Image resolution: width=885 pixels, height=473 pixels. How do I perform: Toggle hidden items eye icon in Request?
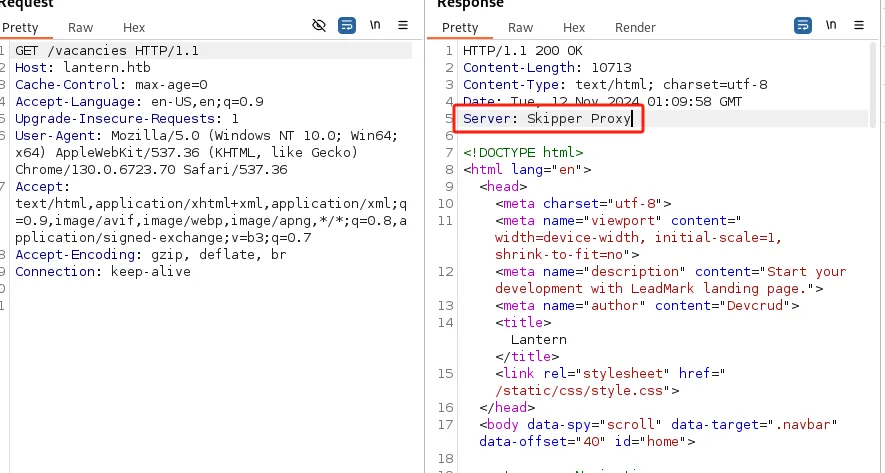coord(319,25)
